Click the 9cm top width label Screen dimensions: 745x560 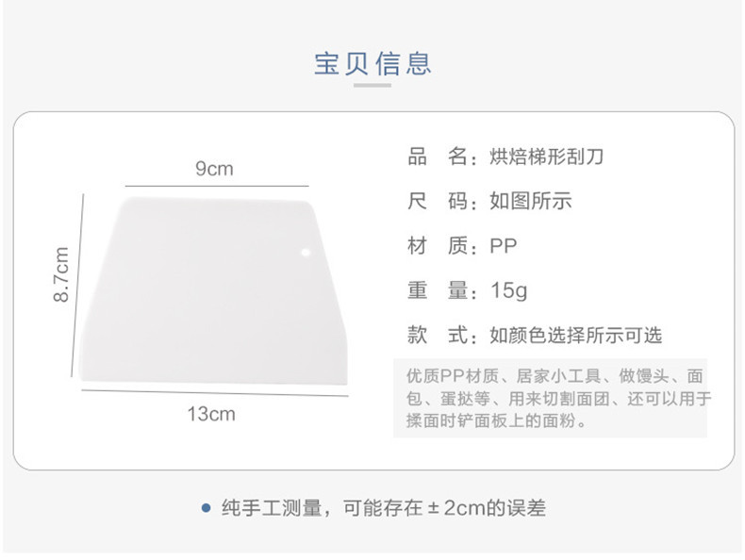214,169
